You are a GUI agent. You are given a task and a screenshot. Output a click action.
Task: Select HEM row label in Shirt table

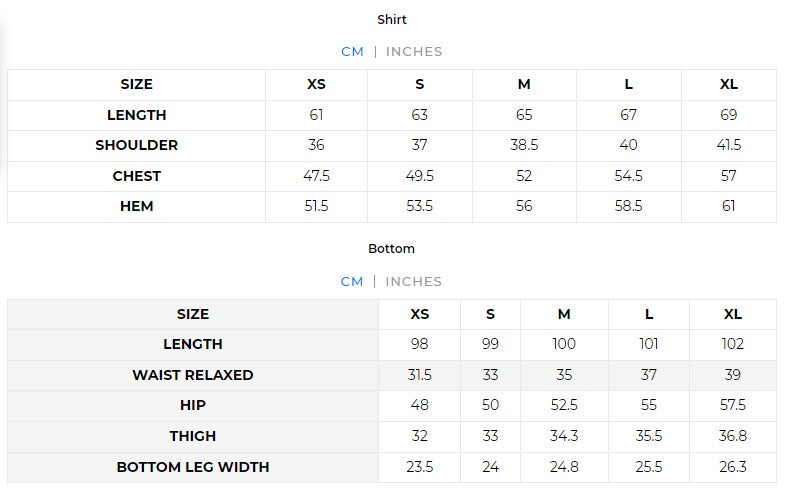pyautogui.click(x=137, y=206)
